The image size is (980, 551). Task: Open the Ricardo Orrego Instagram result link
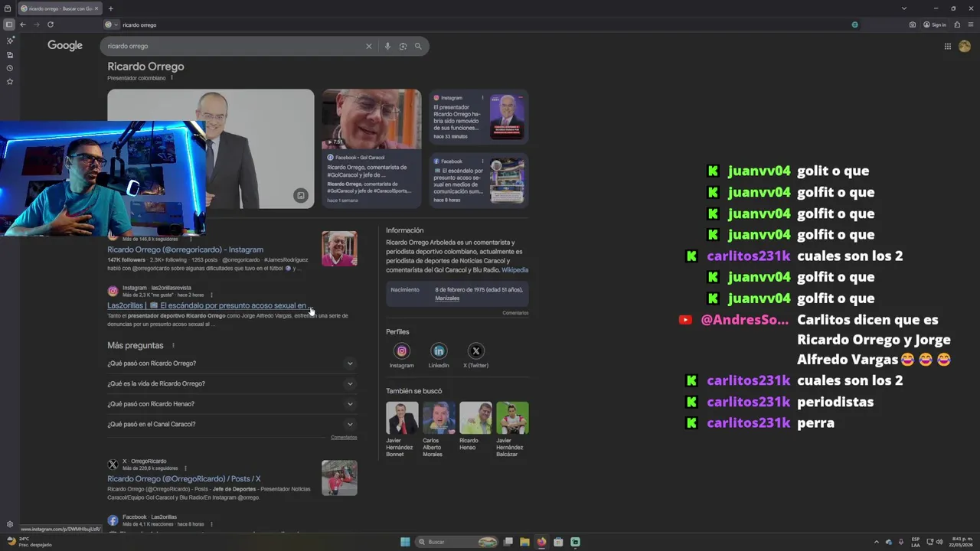coord(185,249)
